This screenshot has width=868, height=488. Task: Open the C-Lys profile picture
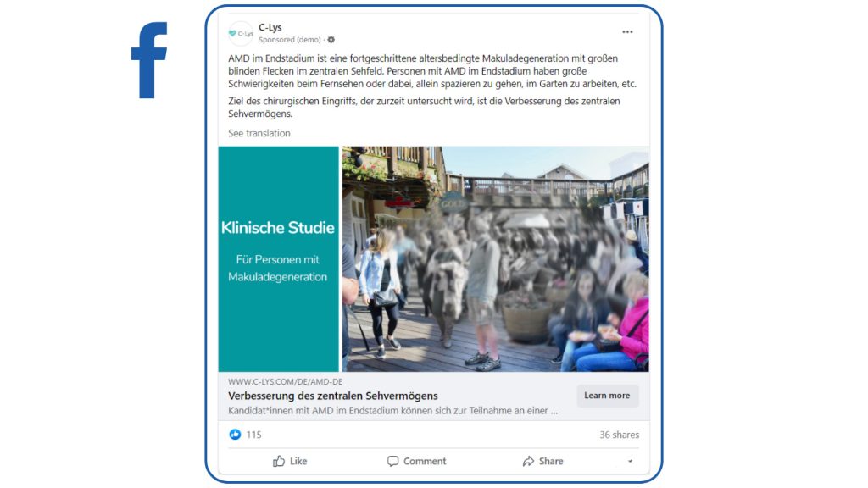tap(241, 33)
